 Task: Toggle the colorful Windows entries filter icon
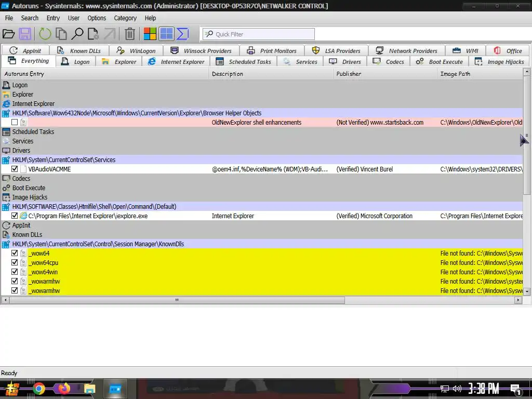click(x=150, y=34)
